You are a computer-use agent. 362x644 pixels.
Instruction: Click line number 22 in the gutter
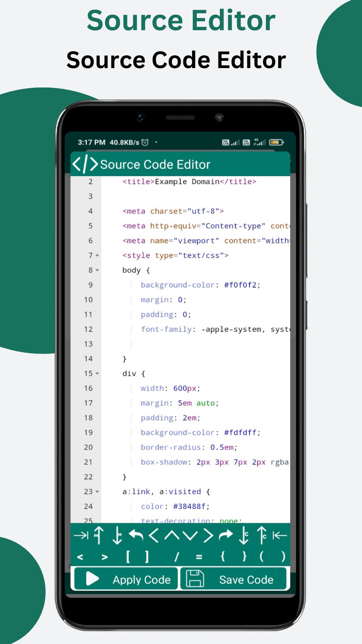pos(88,477)
